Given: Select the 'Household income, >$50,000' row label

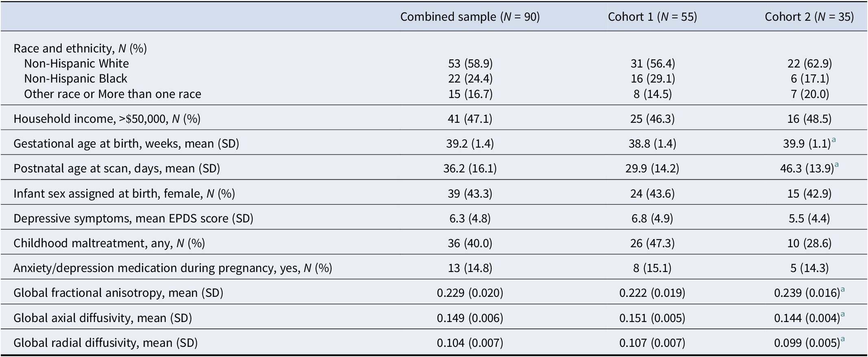Looking at the screenshot, I should pos(107,119).
